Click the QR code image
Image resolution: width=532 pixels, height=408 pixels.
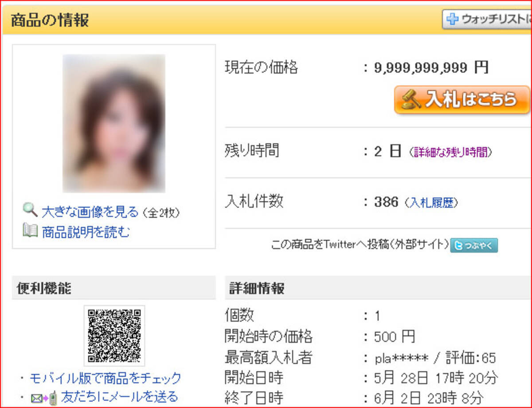pyautogui.click(x=114, y=335)
